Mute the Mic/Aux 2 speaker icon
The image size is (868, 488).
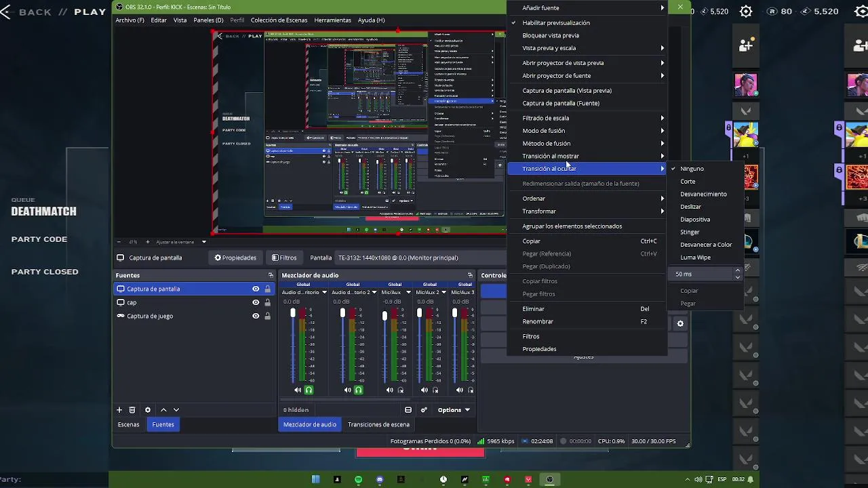click(425, 390)
